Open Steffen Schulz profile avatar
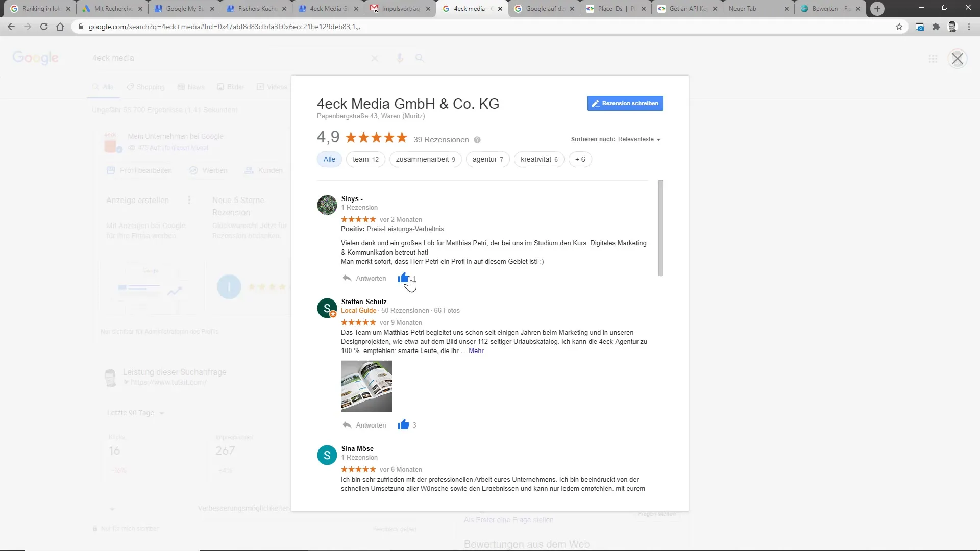Image resolution: width=980 pixels, height=551 pixels. [x=327, y=308]
